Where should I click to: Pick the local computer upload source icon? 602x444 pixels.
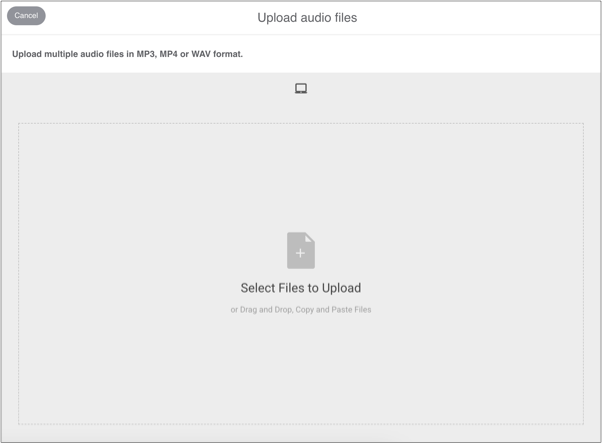[x=301, y=89]
